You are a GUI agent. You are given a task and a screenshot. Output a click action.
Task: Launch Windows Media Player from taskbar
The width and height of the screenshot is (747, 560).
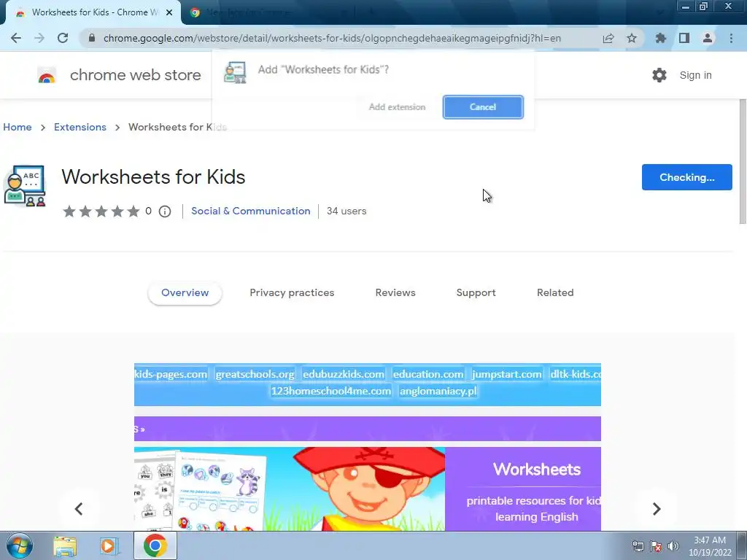point(109,546)
